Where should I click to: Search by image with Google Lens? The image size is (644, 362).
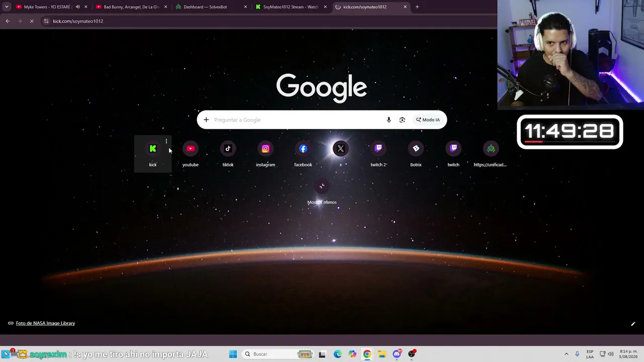[402, 120]
